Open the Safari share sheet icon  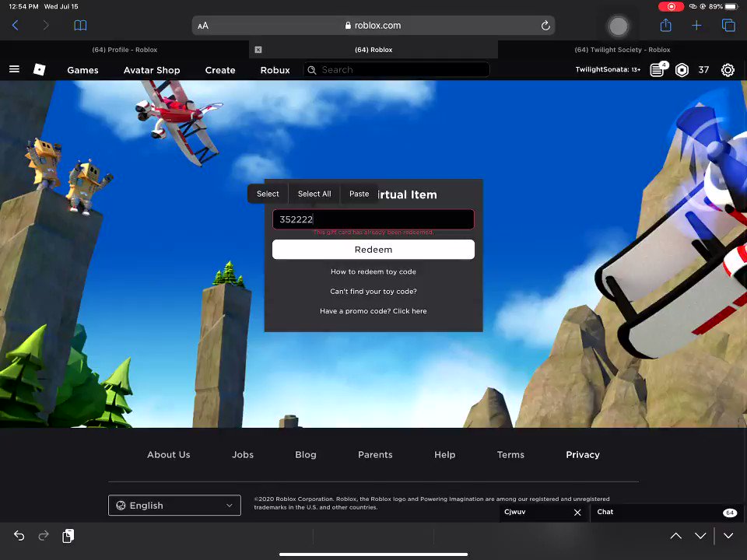665,25
